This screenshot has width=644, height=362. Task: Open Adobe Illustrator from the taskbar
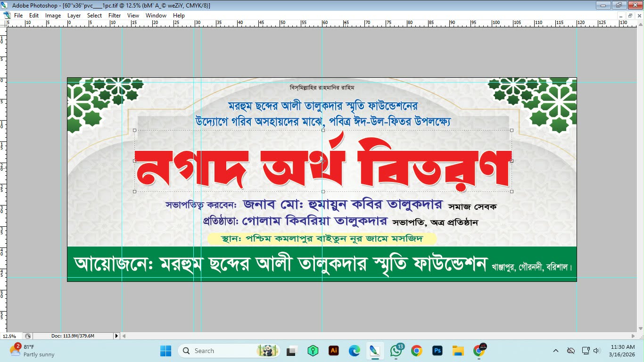tap(334, 351)
